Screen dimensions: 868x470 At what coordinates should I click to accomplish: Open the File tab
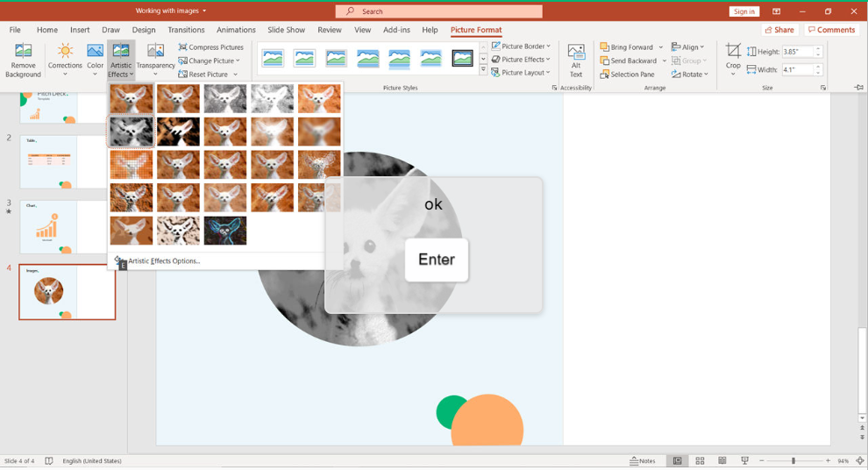(x=15, y=30)
